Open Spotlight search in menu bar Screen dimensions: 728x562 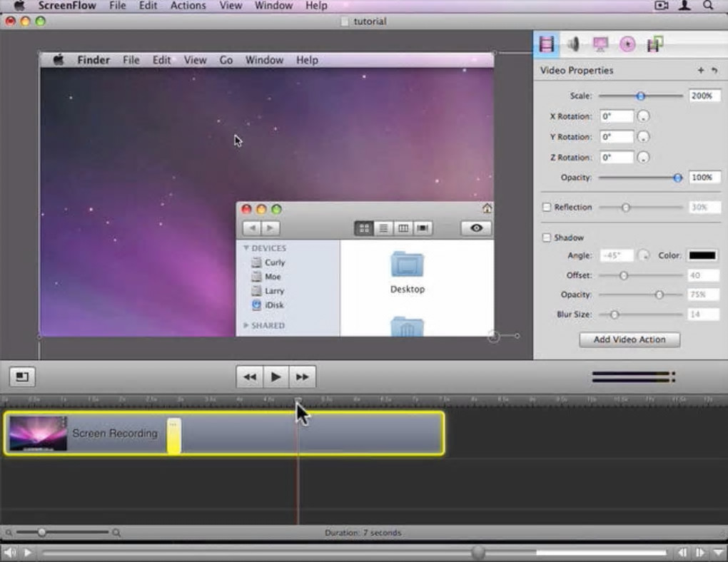tap(707, 6)
